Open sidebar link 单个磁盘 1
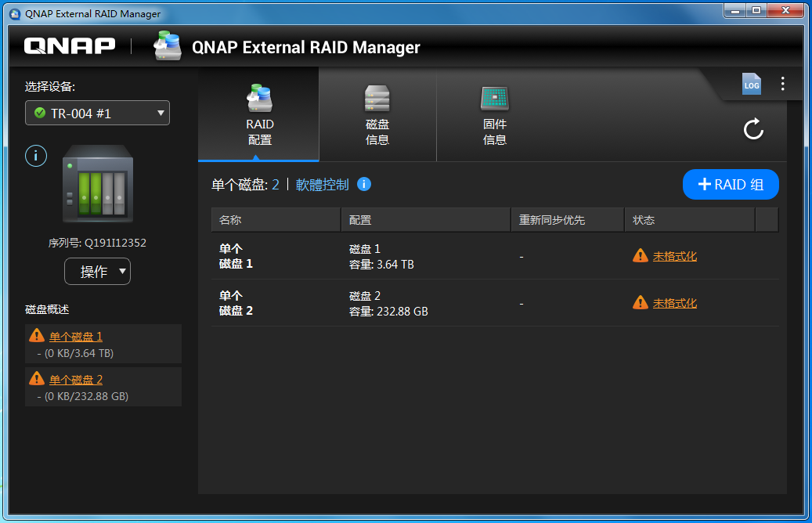 [76, 337]
